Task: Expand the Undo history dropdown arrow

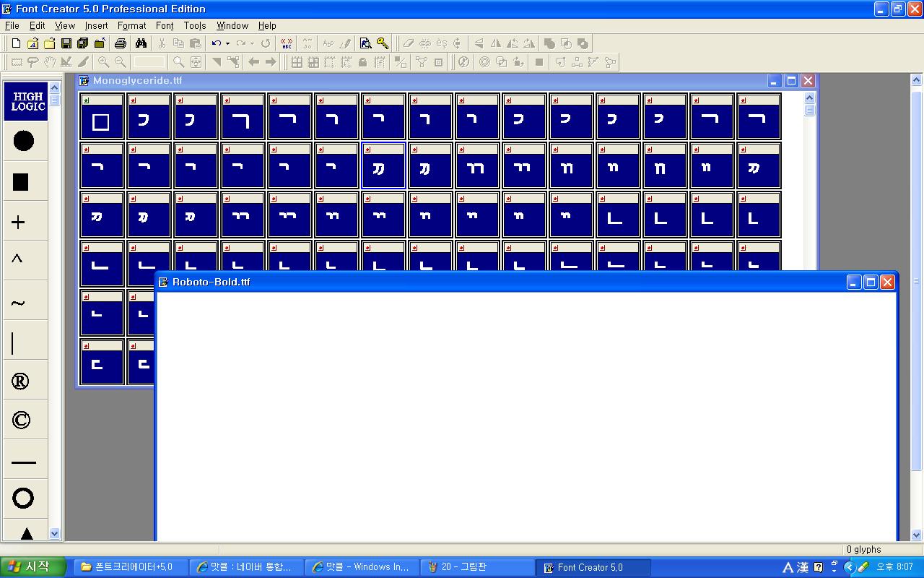Action: click(227, 43)
